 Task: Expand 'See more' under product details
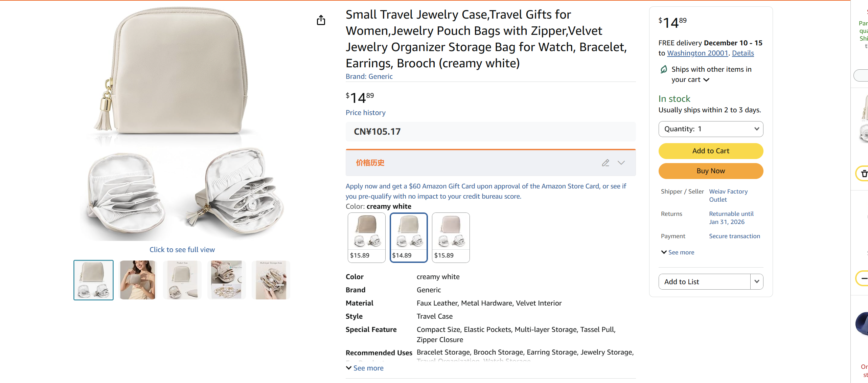365,368
